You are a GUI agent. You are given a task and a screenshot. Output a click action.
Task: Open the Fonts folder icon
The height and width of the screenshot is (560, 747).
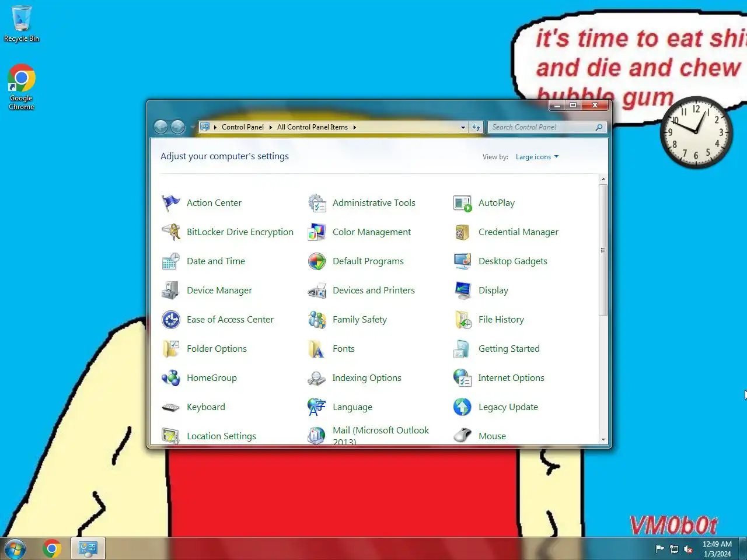pyautogui.click(x=316, y=349)
